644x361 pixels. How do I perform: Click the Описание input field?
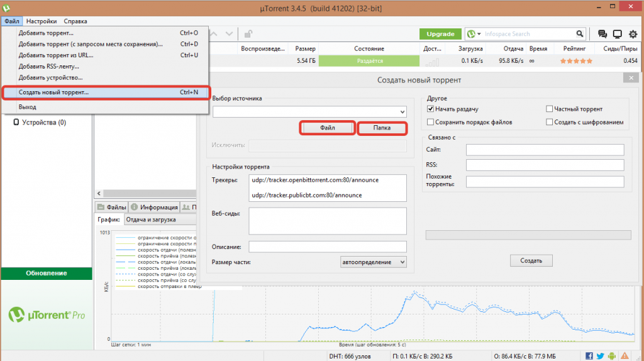pos(327,247)
